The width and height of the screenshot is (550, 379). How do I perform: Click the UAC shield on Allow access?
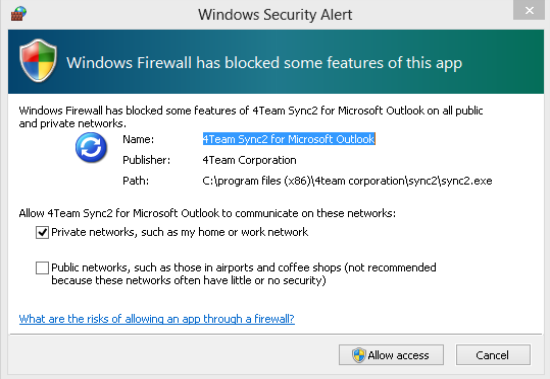[x=359, y=355]
